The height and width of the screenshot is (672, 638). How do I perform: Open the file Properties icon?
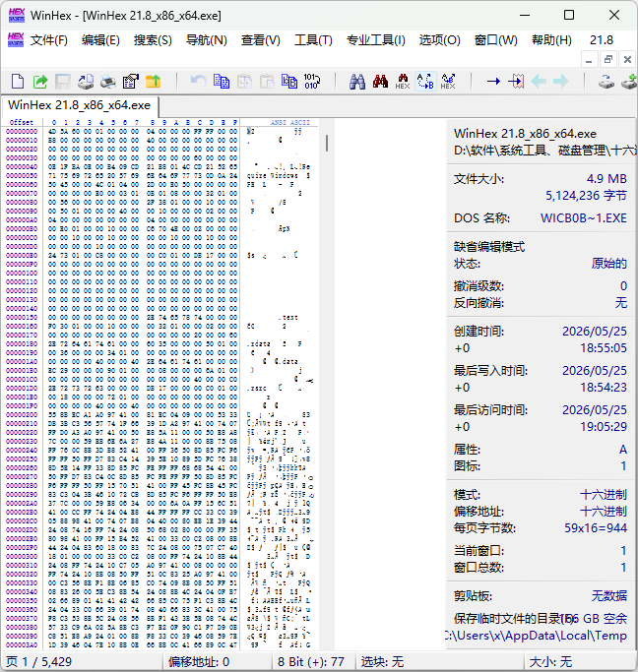pyautogui.click(x=131, y=81)
